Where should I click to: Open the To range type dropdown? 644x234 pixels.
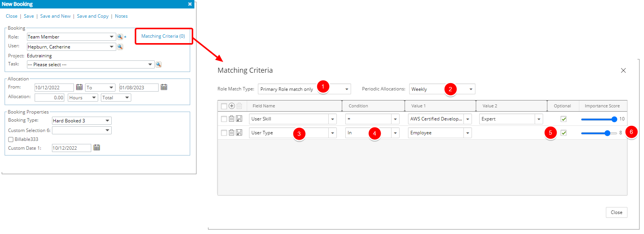coord(100,88)
